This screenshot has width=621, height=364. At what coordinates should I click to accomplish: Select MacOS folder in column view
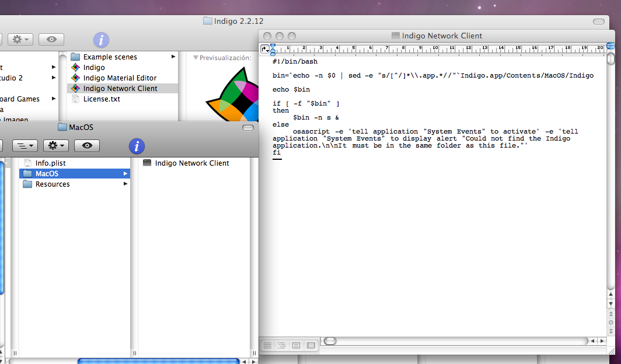click(x=75, y=173)
